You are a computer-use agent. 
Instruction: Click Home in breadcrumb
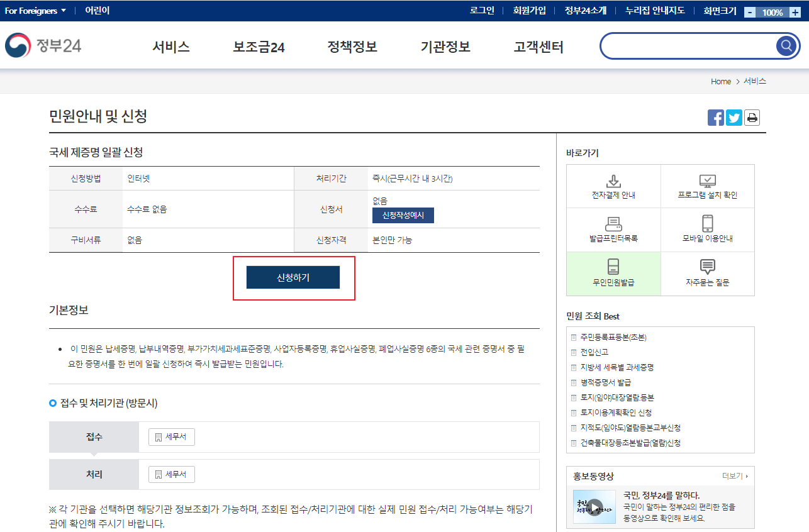point(721,82)
